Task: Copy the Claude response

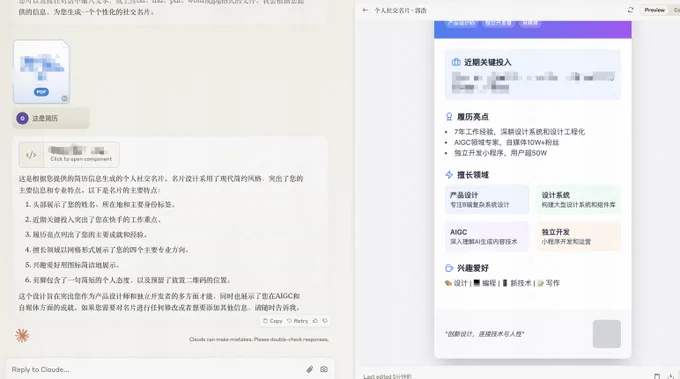Action: coord(272,321)
